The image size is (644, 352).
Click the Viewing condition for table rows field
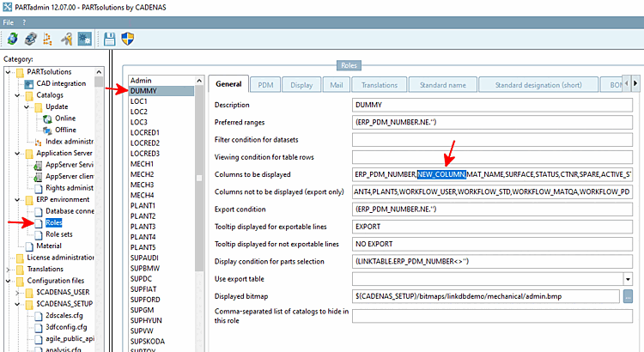click(x=492, y=157)
